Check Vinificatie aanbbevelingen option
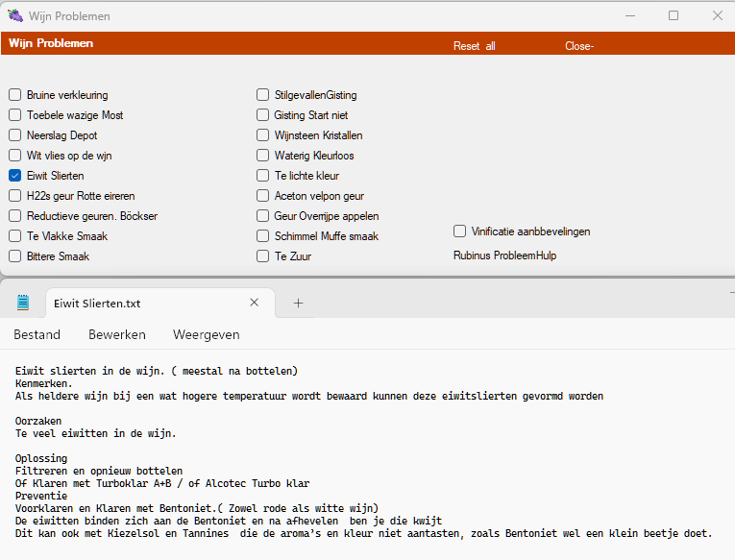 coord(460,231)
